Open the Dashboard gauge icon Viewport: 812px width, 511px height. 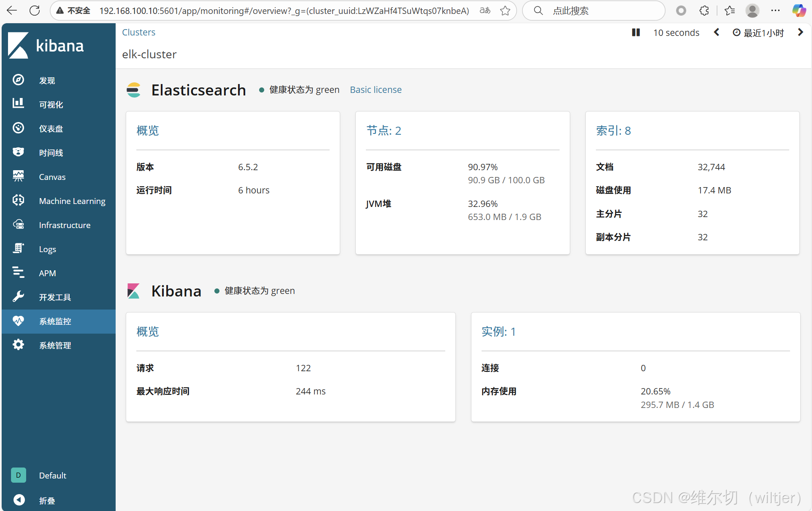tap(18, 128)
